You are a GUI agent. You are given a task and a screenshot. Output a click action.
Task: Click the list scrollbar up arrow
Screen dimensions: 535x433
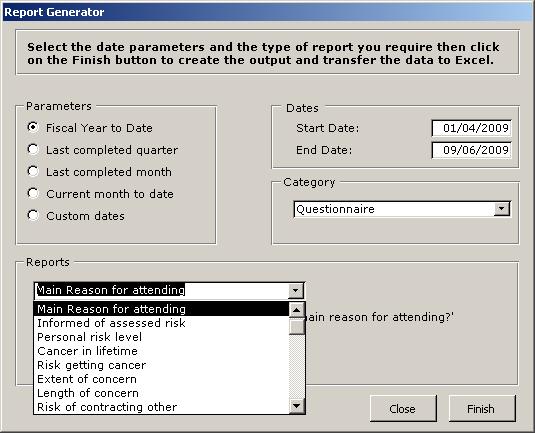(x=297, y=310)
